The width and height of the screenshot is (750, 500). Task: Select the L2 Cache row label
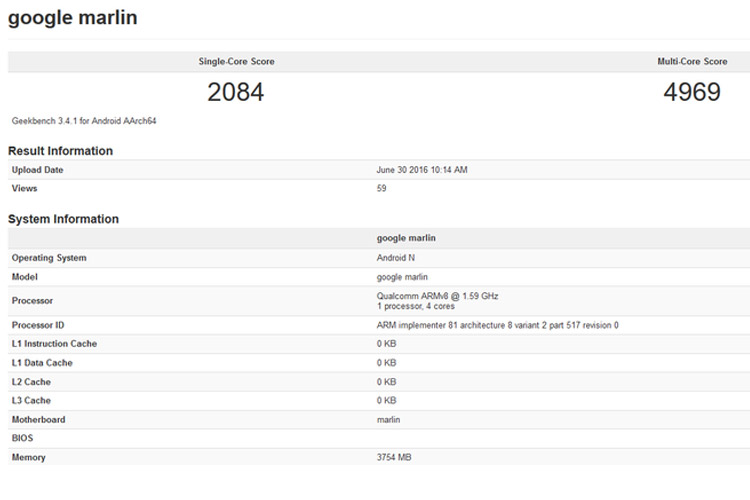point(31,382)
